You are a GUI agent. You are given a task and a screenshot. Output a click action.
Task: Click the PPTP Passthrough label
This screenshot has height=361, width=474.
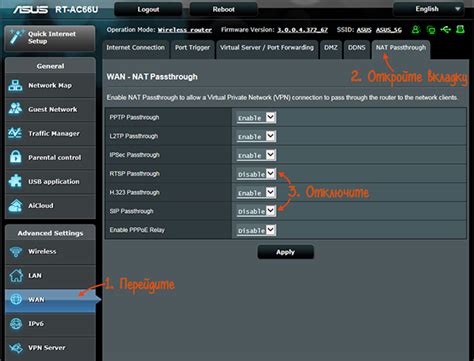134,117
